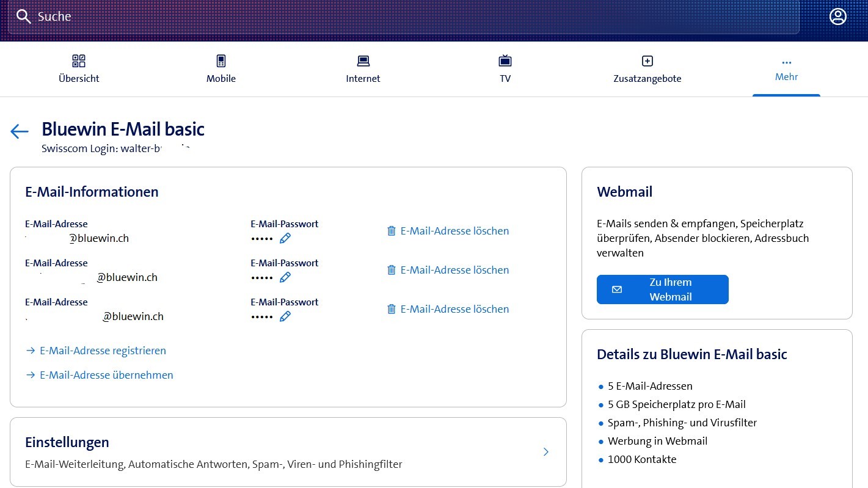Click E-Mail-Adresse registrieren link
Screen dimensions: 868x488
(103, 351)
